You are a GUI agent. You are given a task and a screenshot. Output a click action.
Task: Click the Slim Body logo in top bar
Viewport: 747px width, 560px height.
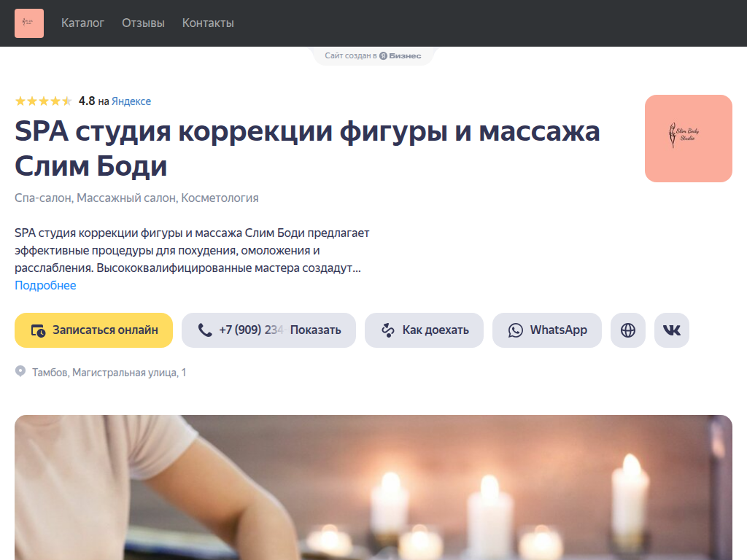(x=28, y=23)
